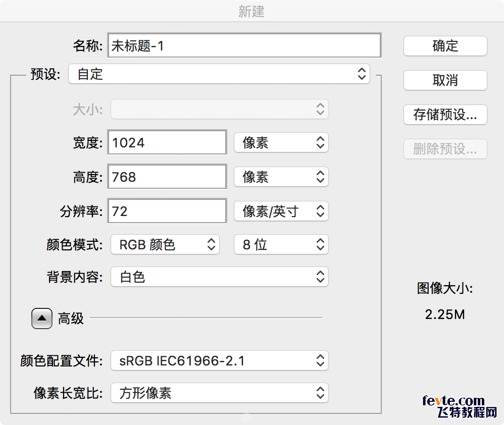Click the 分辨率 resolution field showing 72

(167, 211)
